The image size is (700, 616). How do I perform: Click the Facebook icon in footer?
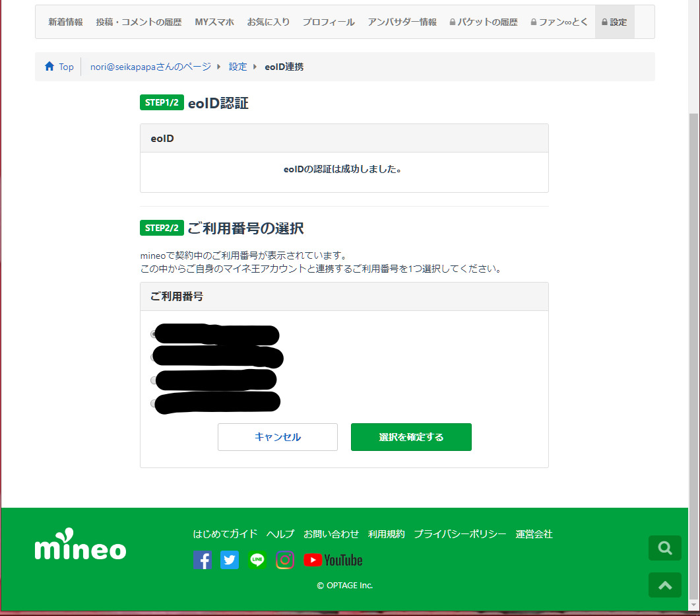[203, 560]
